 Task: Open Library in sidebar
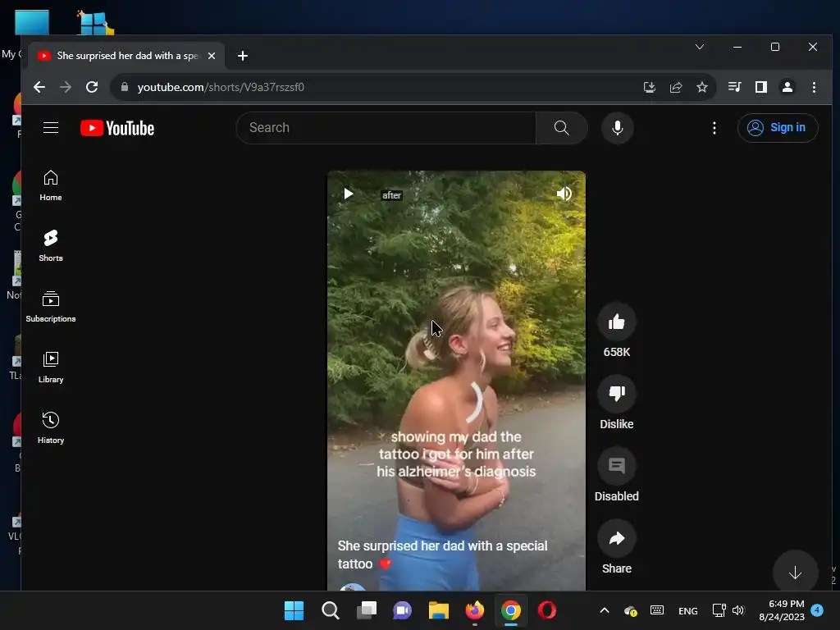(51, 367)
